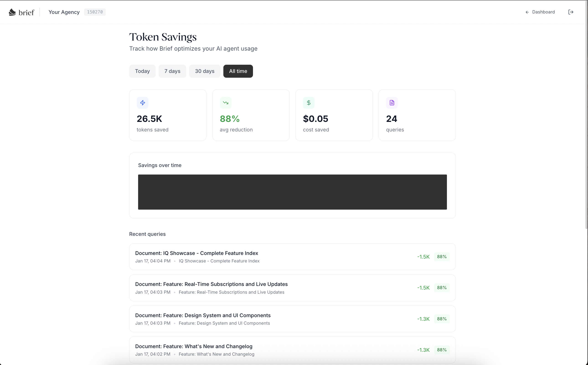Click the lightning bolt tokens saved icon
The height and width of the screenshot is (365, 588).
click(x=142, y=103)
